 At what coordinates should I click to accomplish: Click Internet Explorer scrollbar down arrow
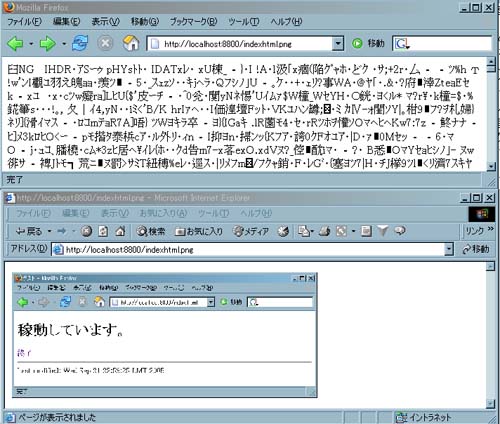coord(490,404)
